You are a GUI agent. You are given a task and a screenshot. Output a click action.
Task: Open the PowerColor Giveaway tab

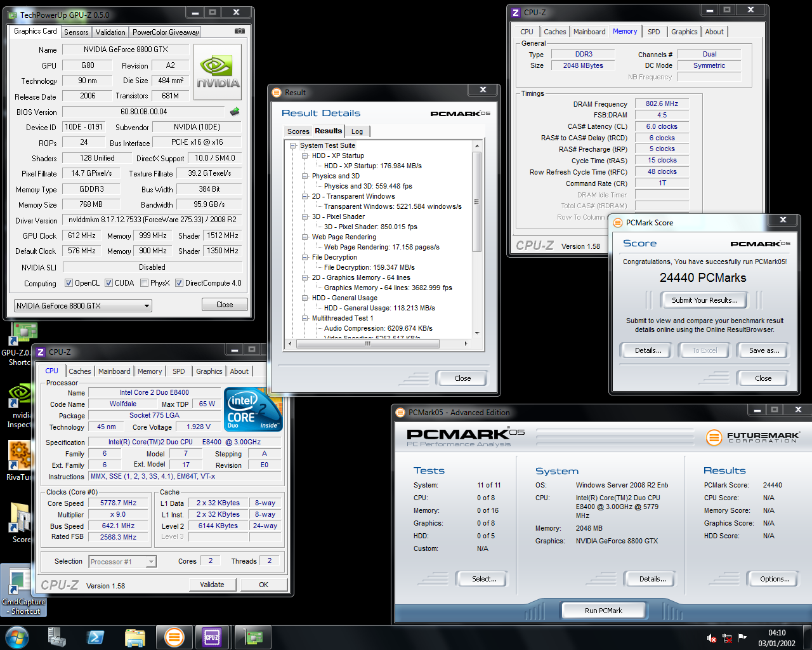click(x=166, y=32)
